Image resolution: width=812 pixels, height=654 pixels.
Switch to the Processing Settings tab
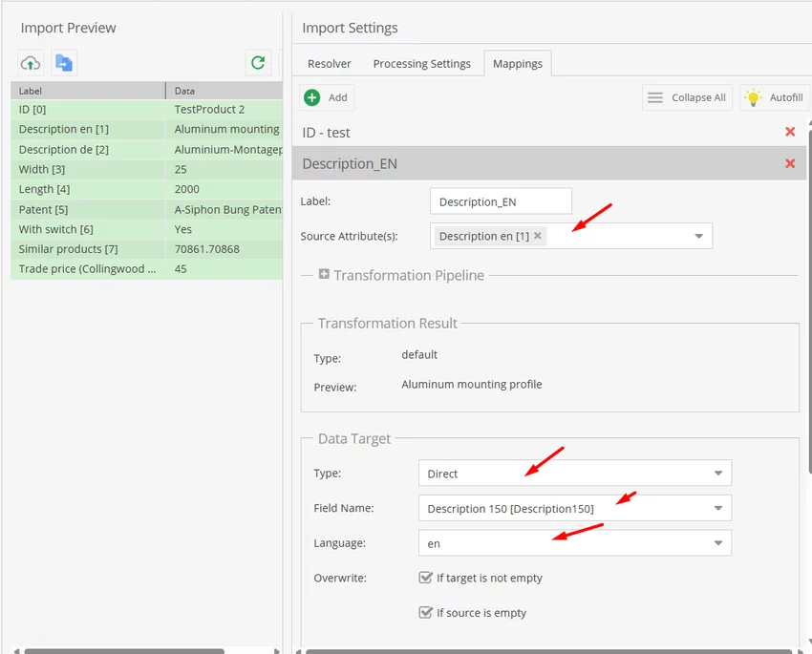tap(421, 64)
